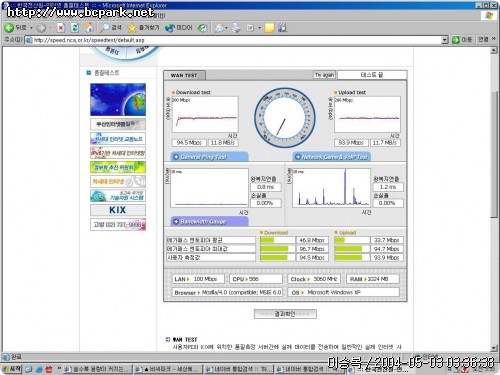Click the Upload test graph
500x375 pixels.
[367, 115]
